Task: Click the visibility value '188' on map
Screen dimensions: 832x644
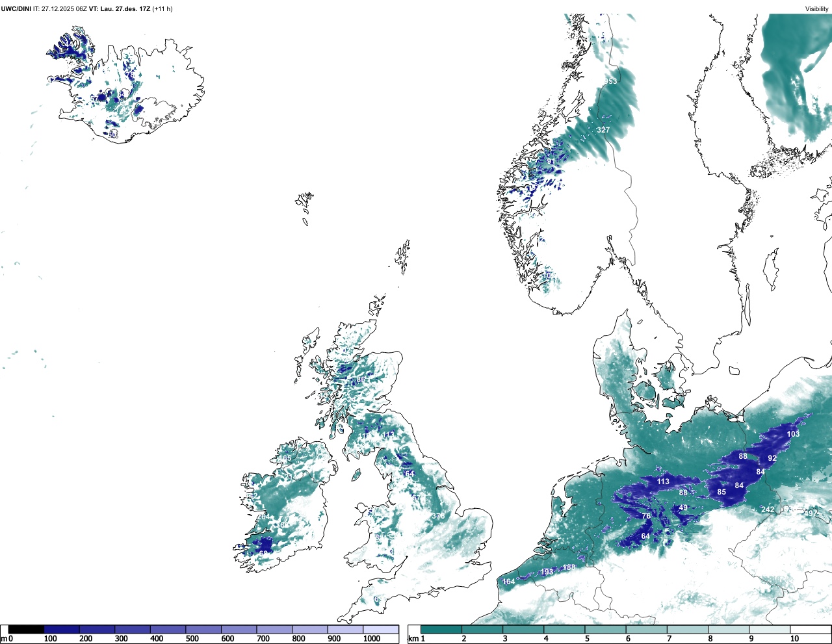Action: [569, 567]
